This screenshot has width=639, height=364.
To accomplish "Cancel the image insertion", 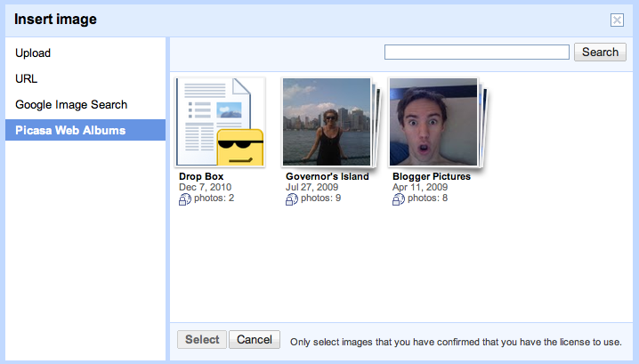I will click(x=255, y=340).
